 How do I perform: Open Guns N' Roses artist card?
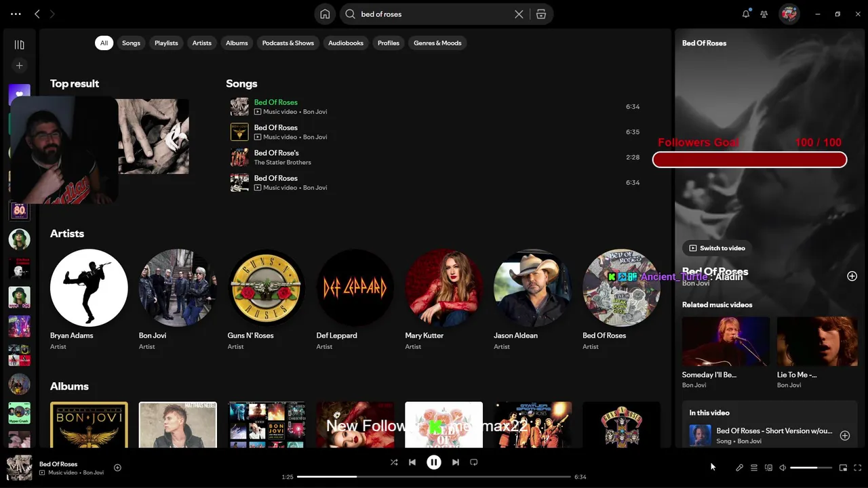coord(267,300)
